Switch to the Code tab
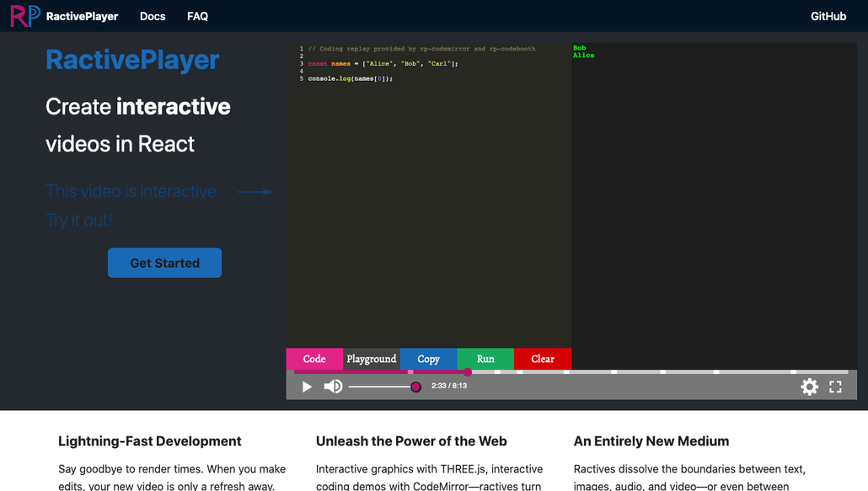Image resolution: width=868 pixels, height=491 pixels. click(313, 359)
